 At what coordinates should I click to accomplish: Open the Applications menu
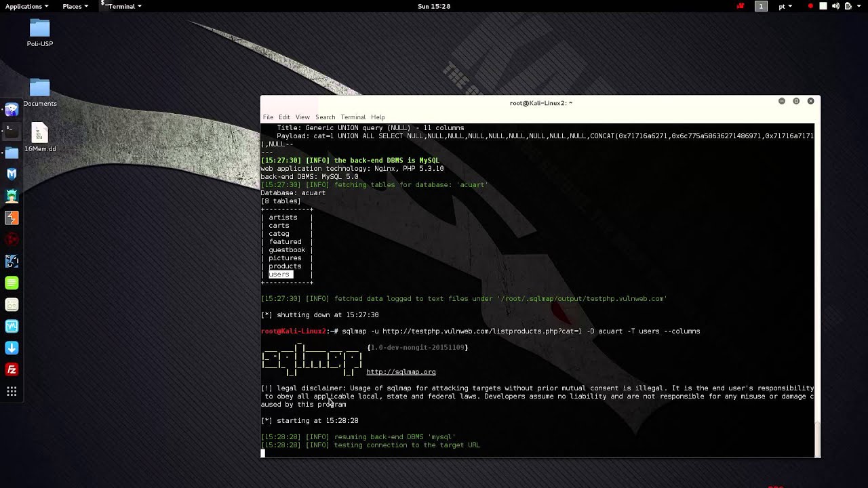coord(26,6)
